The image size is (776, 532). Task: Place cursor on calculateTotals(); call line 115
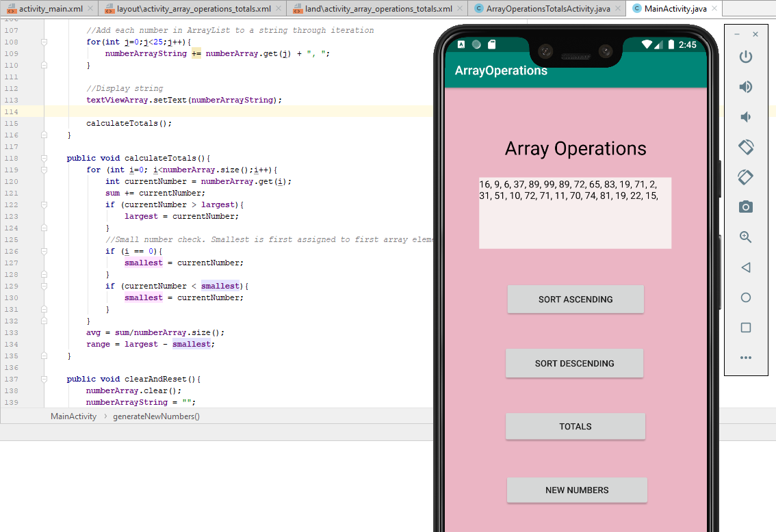coord(129,123)
